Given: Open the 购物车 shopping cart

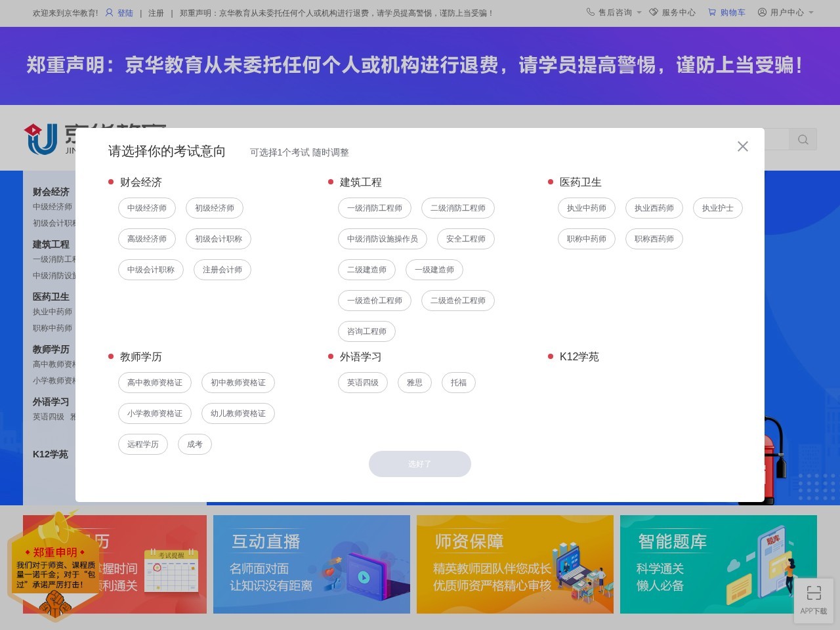Looking at the screenshot, I should (727, 12).
